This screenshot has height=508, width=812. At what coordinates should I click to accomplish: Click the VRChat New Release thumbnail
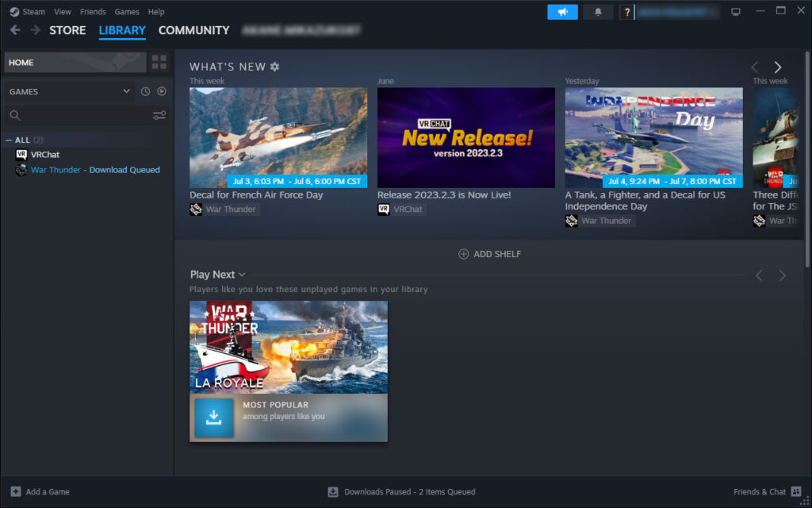click(466, 137)
